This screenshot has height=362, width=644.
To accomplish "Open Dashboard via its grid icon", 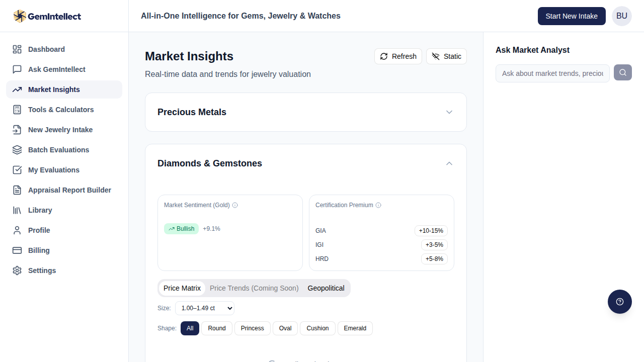I will 17,49.
